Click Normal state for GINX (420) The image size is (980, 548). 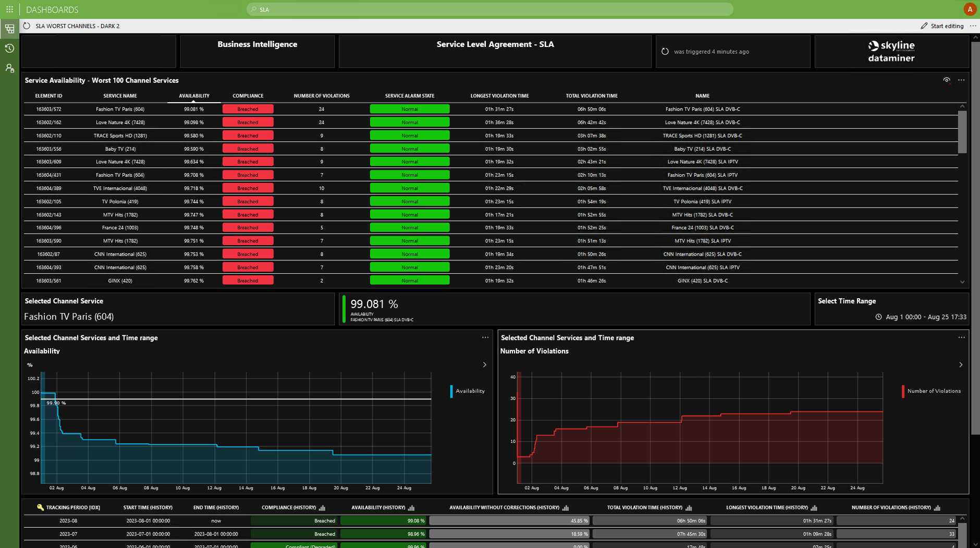coord(410,281)
